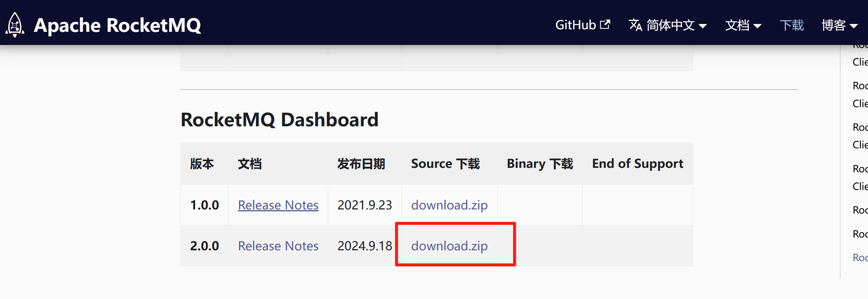The height and width of the screenshot is (299, 868).
Task: Click the translate language icon
Action: pos(636,25)
